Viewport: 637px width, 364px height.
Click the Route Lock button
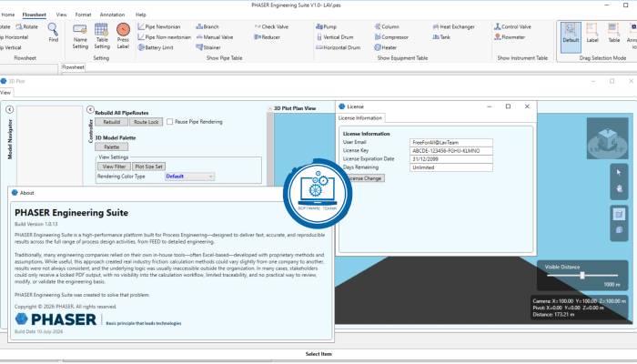pyautogui.click(x=147, y=122)
